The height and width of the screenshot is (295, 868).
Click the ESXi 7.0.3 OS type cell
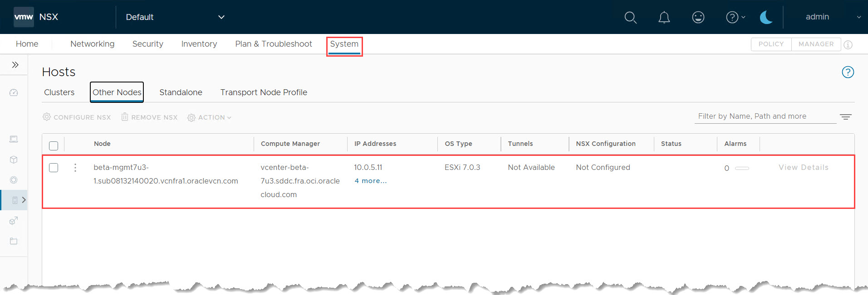(x=462, y=167)
